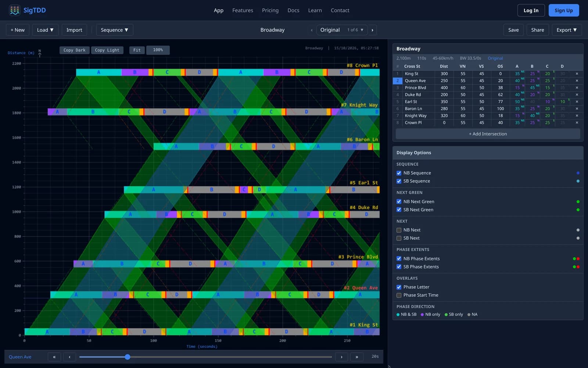The height and width of the screenshot is (368, 588).
Task: Expand the Original 1 of 6 selector
Action: tap(342, 30)
